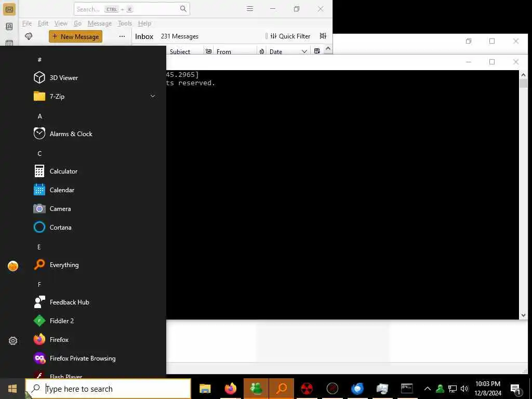This screenshot has height=399, width=532.
Task: Click into Thunderbird's global search box
Action: click(131, 9)
